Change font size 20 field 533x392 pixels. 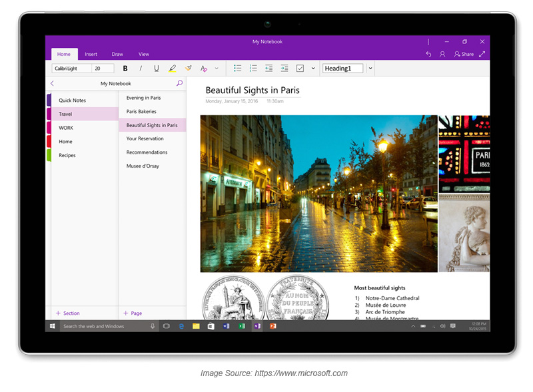click(103, 69)
